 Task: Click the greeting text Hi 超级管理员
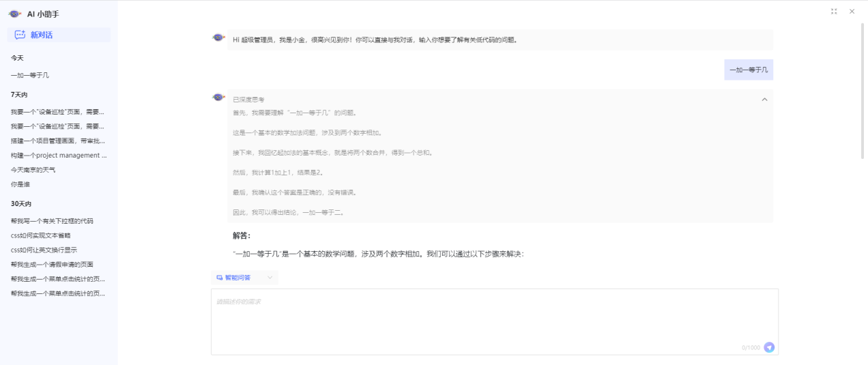click(x=375, y=40)
